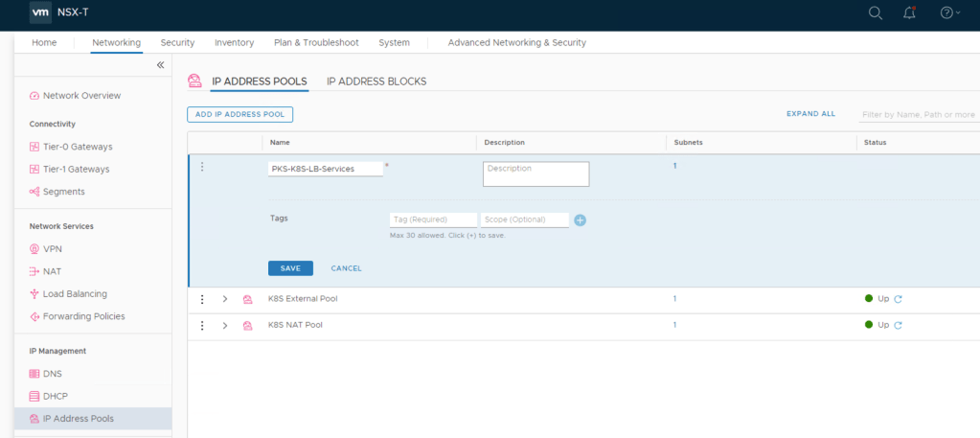
Task: Click Add IP Address Pool button
Action: (239, 114)
